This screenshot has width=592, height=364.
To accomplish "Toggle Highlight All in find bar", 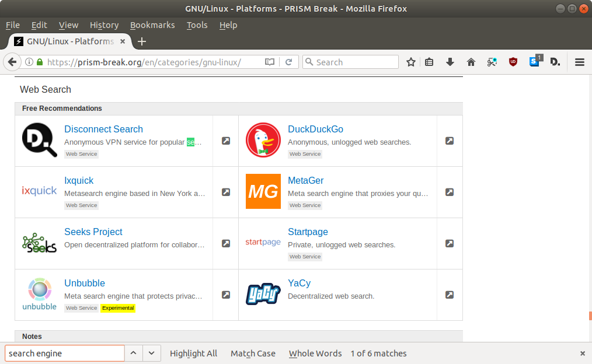I will pos(193,353).
